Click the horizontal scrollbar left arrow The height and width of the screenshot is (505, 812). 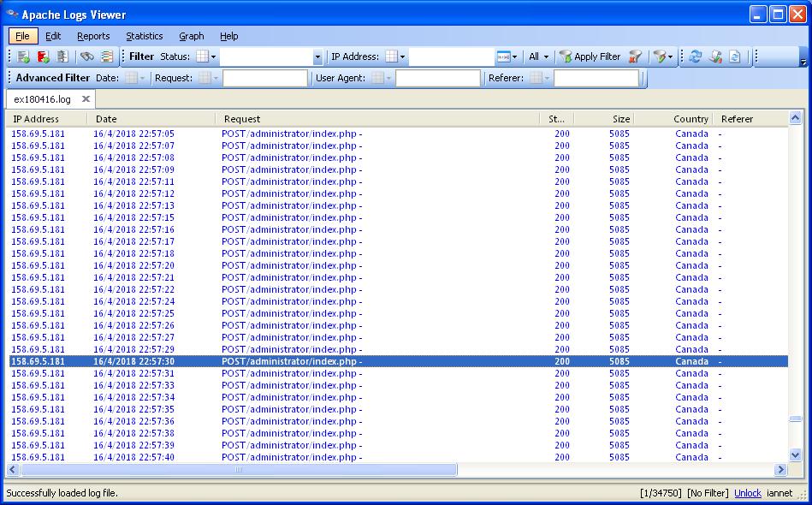point(13,470)
